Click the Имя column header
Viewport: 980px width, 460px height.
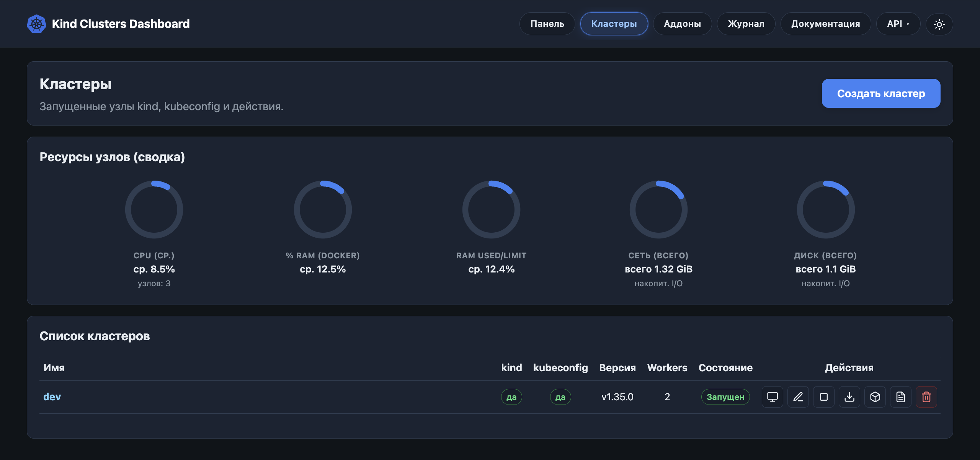pos(54,368)
